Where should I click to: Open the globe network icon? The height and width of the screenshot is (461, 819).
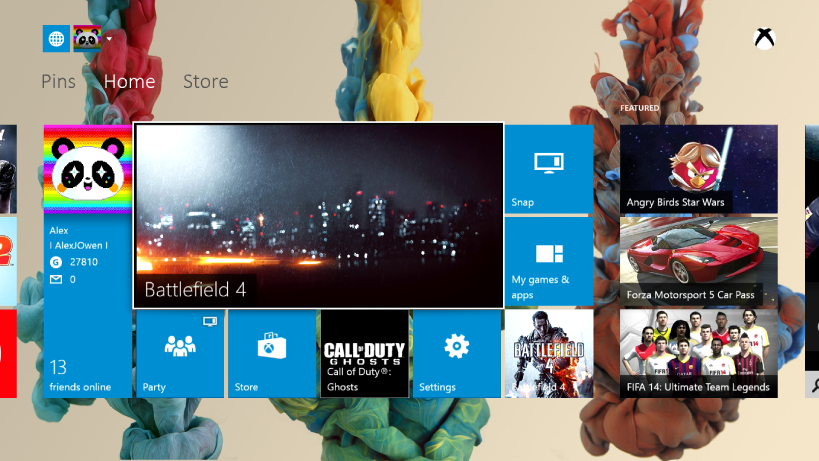(x=56, y=38)
